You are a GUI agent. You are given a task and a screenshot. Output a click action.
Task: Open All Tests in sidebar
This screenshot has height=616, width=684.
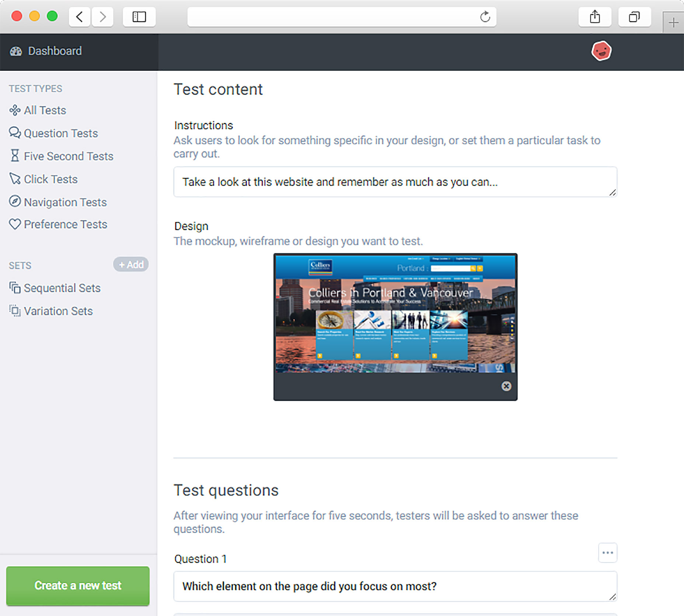coord(45,110)
